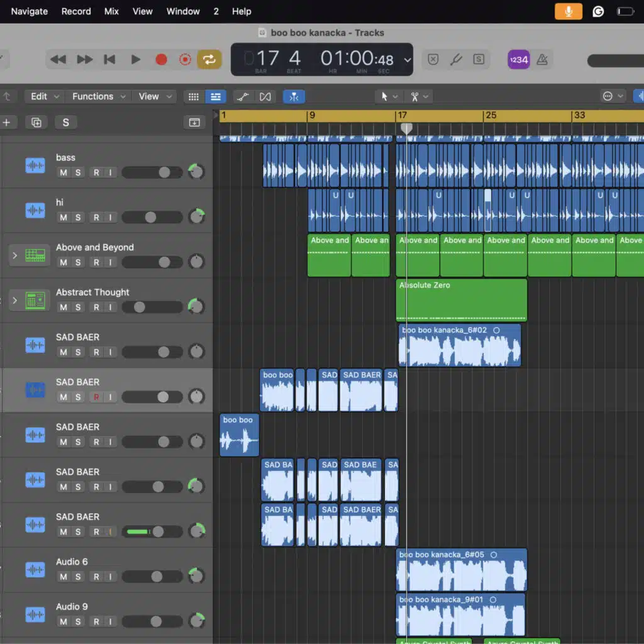Toggle the Metronome click icon
Screen dimensions: 644x644
(542, 60)
